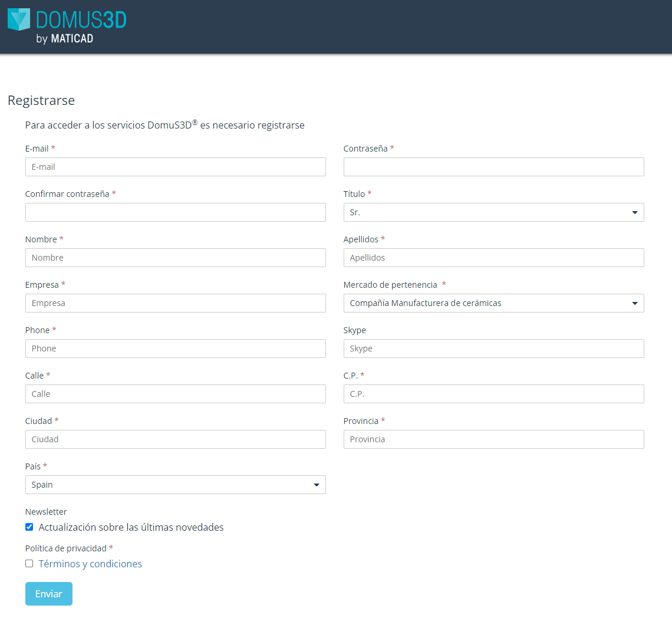
Task: Click the Calle address field
Action: [175, 394]
